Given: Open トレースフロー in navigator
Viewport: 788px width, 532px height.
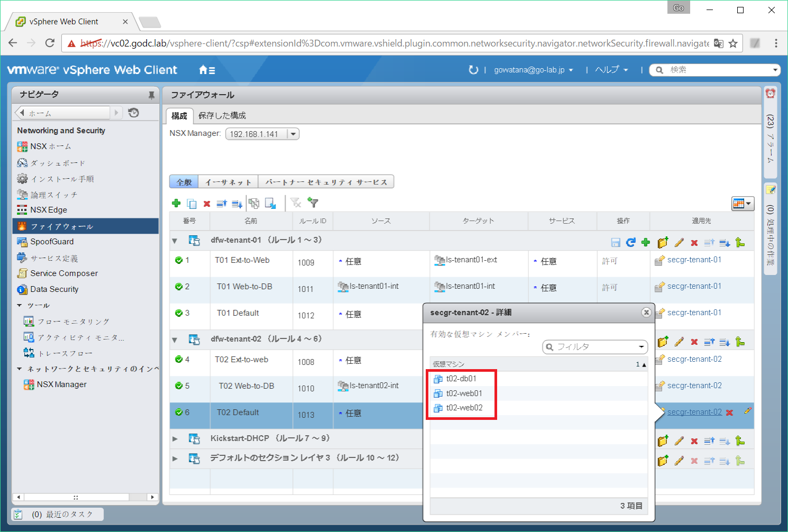Looking at the screenshot, I should pyautogui.click(x=59, y=353).
